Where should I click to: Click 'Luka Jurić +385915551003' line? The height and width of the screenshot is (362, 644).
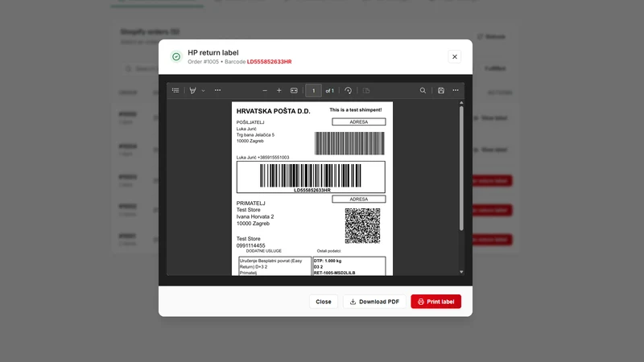(262, 157)
